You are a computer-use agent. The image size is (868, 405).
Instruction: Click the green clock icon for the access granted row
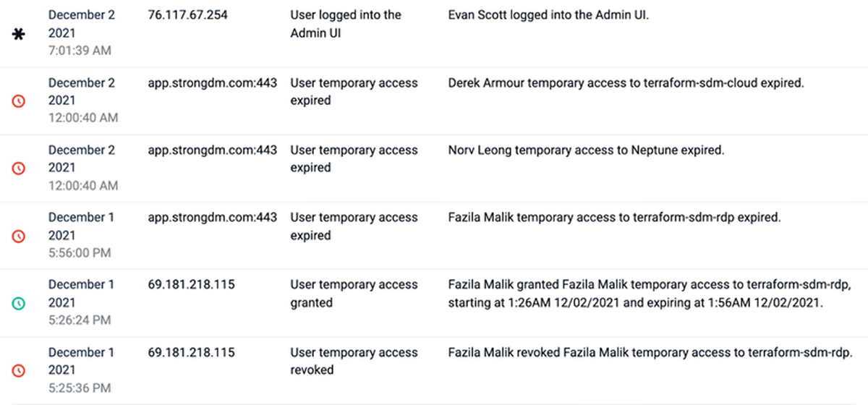(20, 303)
